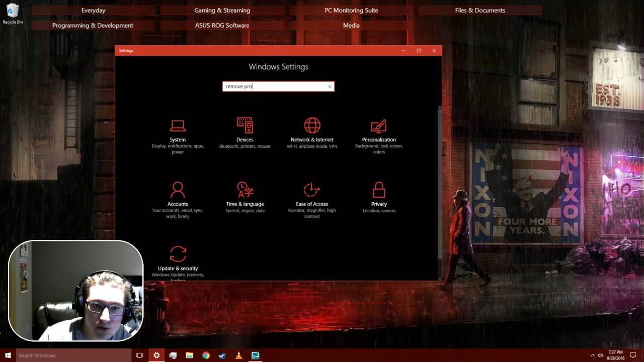The height and width of the screenshot is (362, 644).
Task: Open the Files & Documents fence tab
Action: tap(480, 10)
